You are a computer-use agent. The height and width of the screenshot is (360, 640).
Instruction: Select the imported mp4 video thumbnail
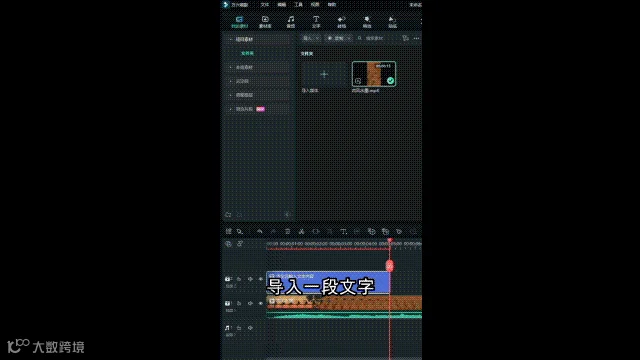(x=374, y=74)
